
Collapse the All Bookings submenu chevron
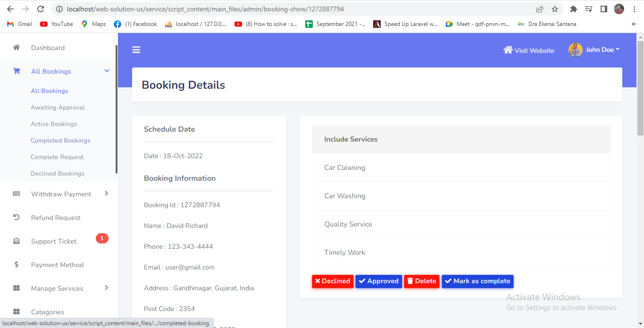[x=107, y=71]
